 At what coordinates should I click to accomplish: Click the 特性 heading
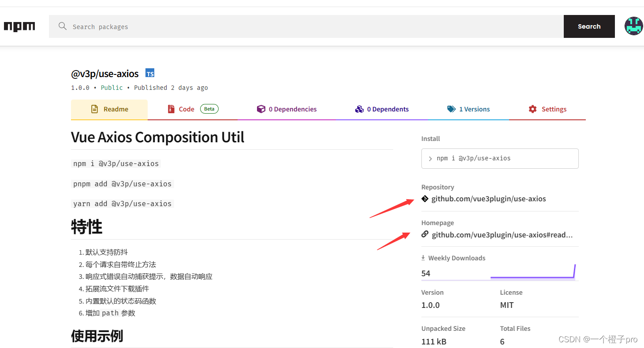[86, 227]
